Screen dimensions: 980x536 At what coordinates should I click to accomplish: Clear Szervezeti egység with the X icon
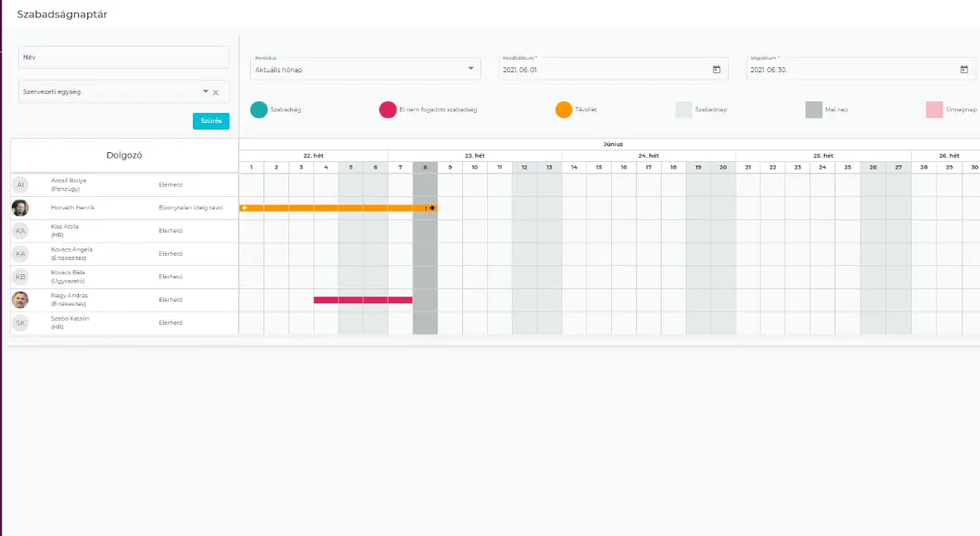(x=216, y=92)
